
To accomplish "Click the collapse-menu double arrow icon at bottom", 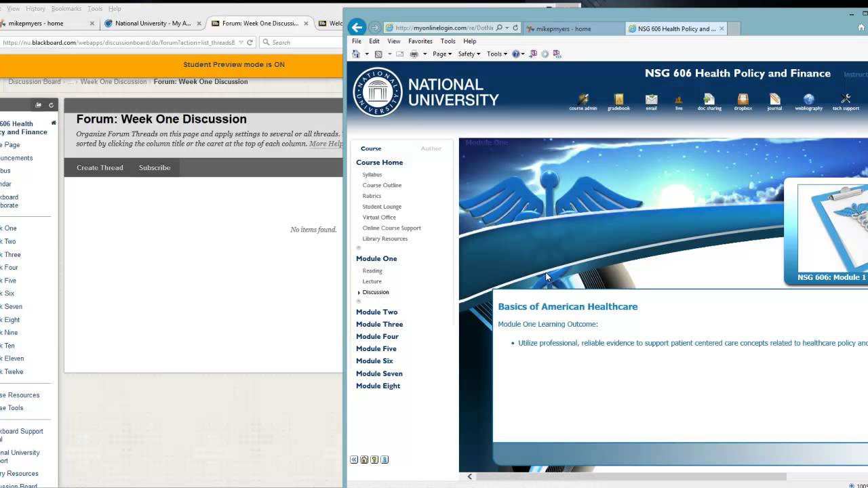I will point(354,460).
